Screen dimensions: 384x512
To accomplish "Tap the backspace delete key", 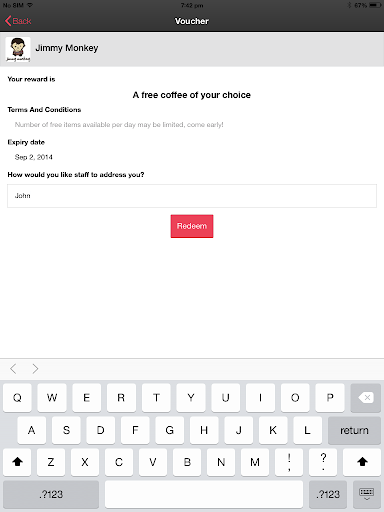I will tap(366, 398).
